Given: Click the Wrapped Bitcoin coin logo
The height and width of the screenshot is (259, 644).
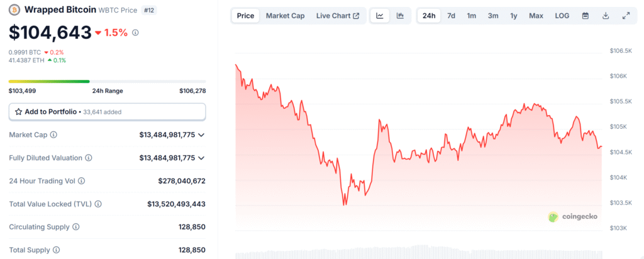Looking at the screenshot, I should click(x=14, y=10).
